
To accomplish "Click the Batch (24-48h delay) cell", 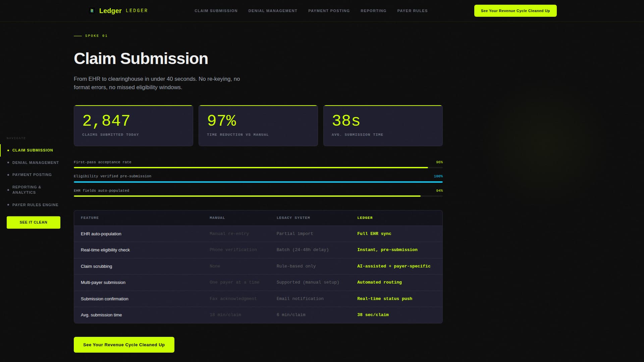I will pyautogui.click(x=303, y=250).
